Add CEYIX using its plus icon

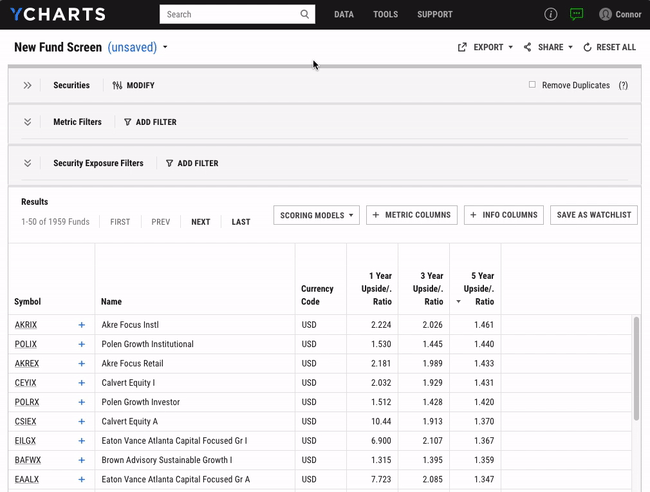coord(82,383)
